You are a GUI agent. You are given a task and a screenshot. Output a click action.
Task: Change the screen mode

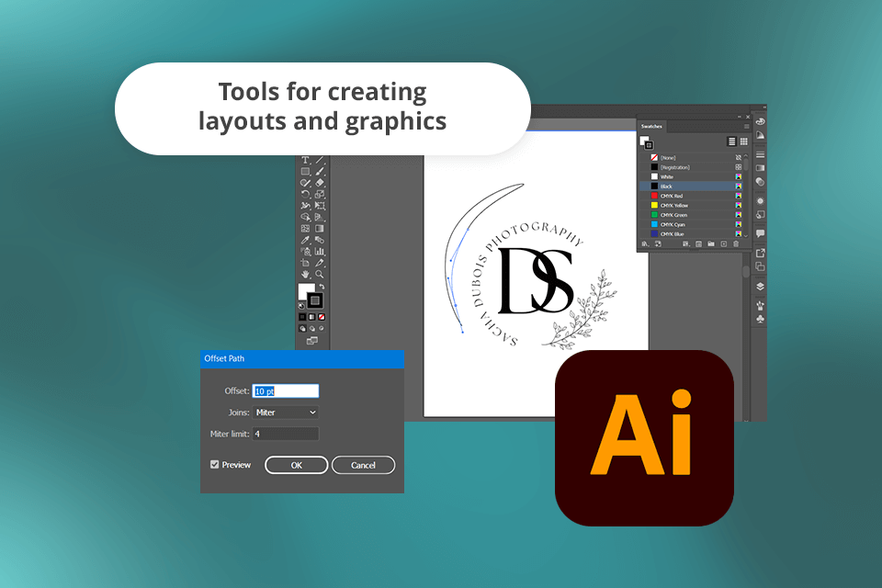312,341
